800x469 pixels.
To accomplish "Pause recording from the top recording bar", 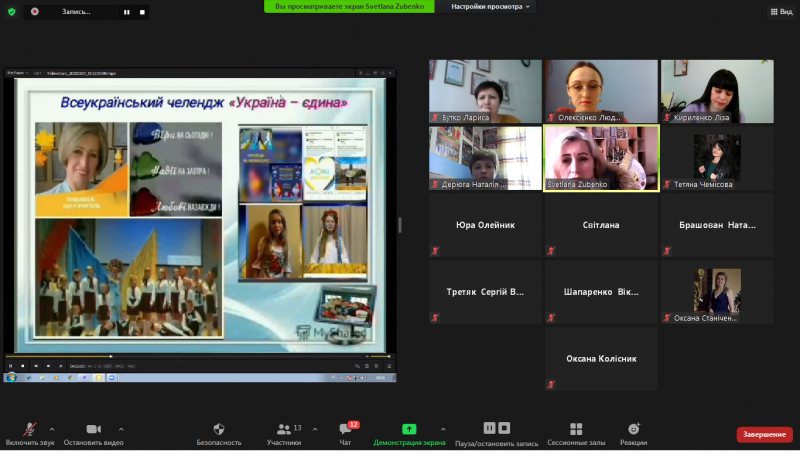I will pyautogui.click(x=127, y=12).
